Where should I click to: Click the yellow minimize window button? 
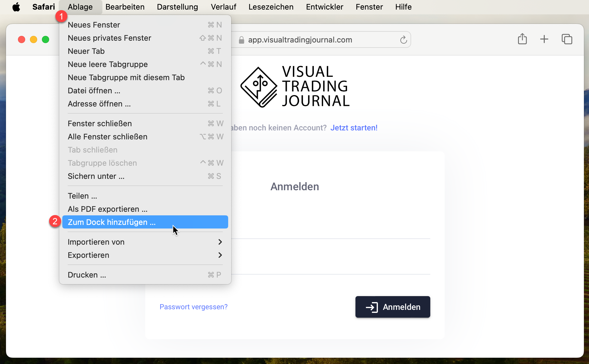34,39
